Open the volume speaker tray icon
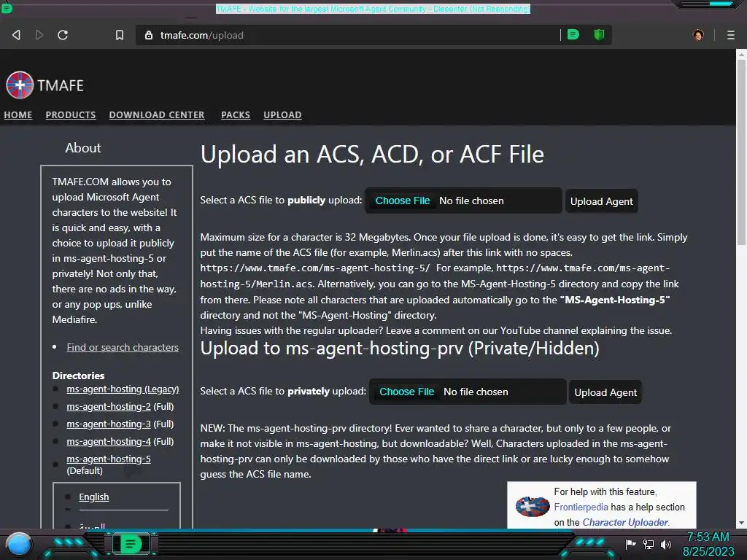747x560 pixels. [666, 544]
